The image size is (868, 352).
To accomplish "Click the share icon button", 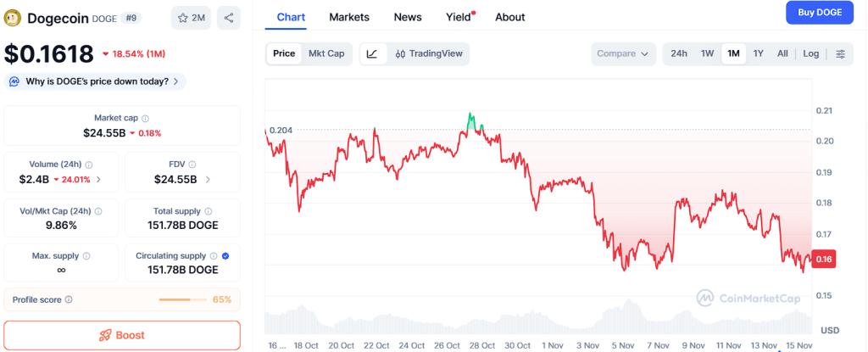I will tap(229, 18).
